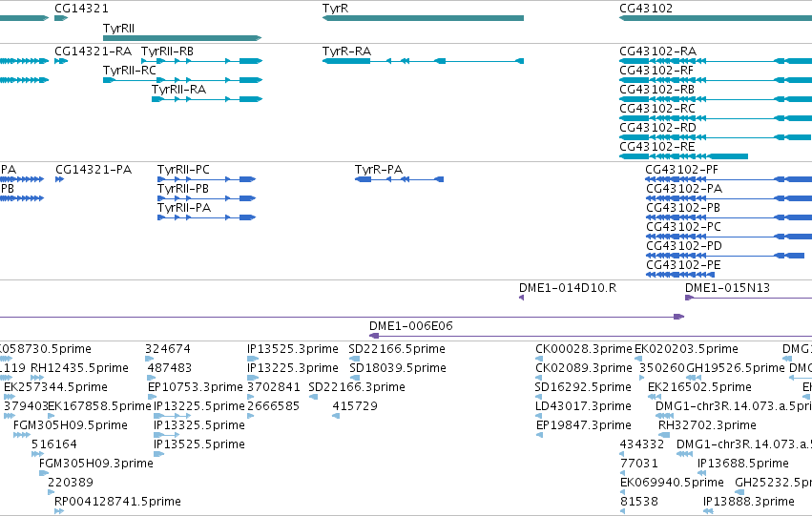The image size is (812, 516).
Task: Select the IP13688.5prime EST label
Action: click(x=743, y=464)
